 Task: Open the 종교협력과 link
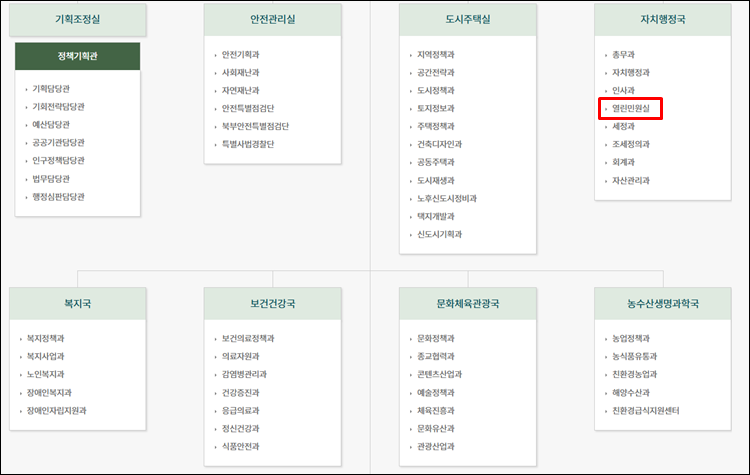tap(436, 356)
